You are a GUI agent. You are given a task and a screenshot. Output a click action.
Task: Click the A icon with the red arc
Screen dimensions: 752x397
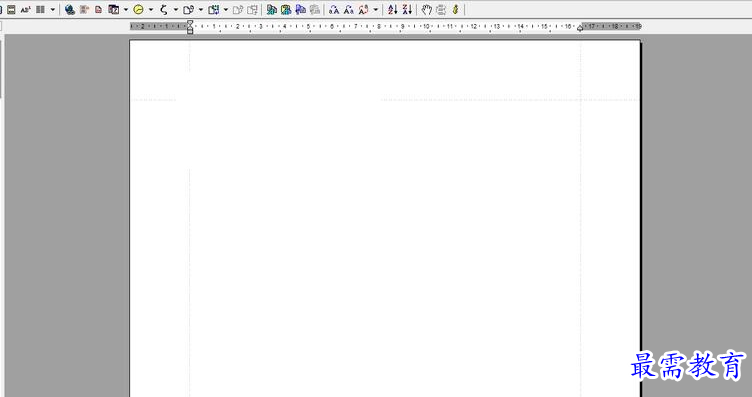pyautogui.click(x=364, y=9)
